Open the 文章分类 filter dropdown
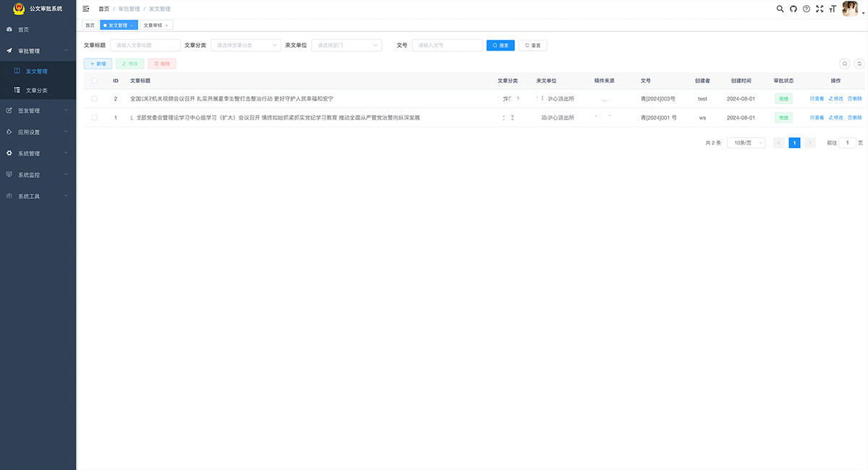This screenshot has height=470, width=868. pyautogui.click(x=245, y=45)
